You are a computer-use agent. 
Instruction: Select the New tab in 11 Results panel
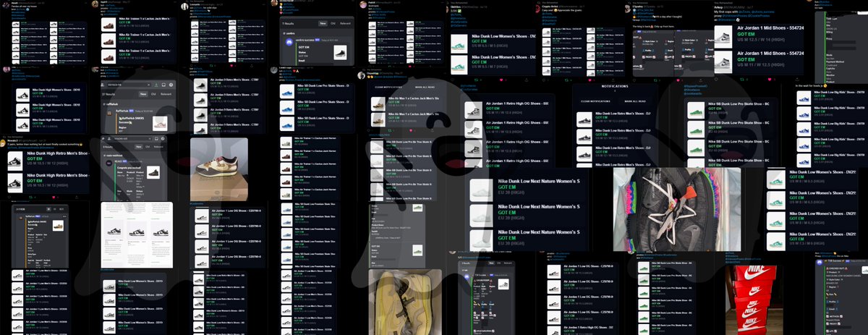click(323, 24)
